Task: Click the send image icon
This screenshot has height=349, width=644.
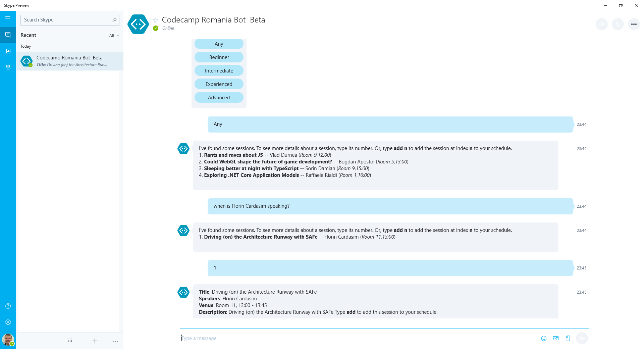Action: pos(556,338)
